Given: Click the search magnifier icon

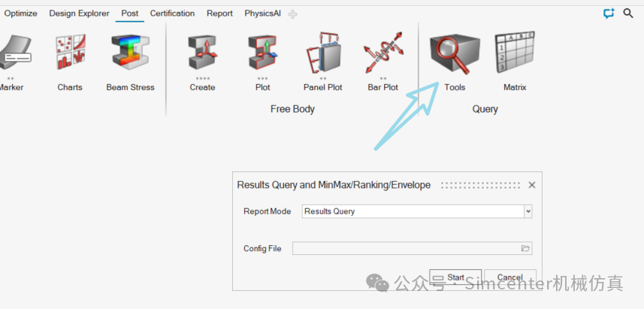Looking at the screenshot, I should click(x=628, y=14).
